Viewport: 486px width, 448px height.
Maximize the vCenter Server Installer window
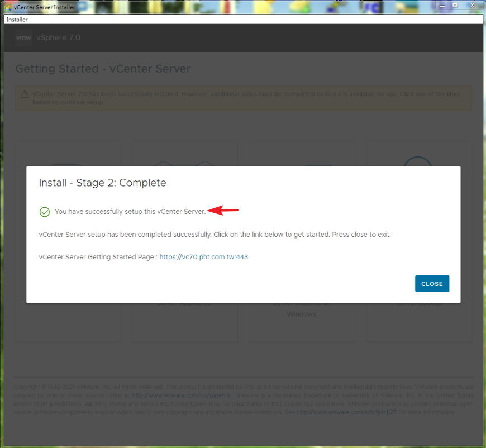pyautogui.click(x=455, y=5)
